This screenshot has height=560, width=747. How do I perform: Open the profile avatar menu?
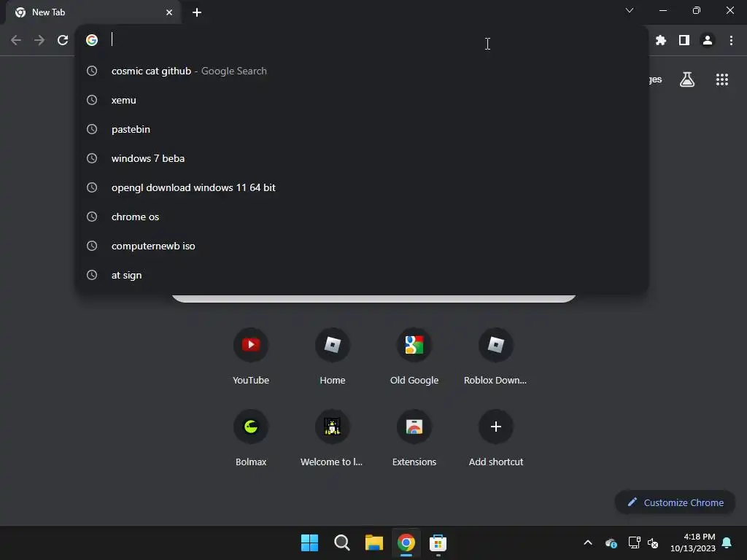click(x=708, y=41)
